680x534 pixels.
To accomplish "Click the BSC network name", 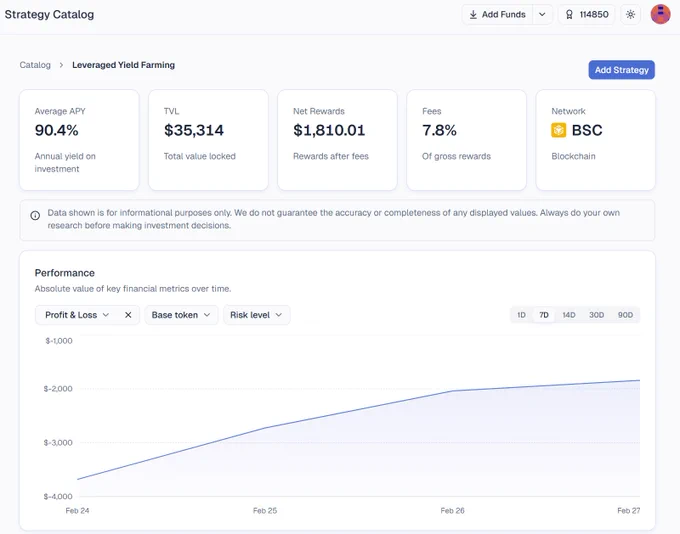I will tap(587, 130).
